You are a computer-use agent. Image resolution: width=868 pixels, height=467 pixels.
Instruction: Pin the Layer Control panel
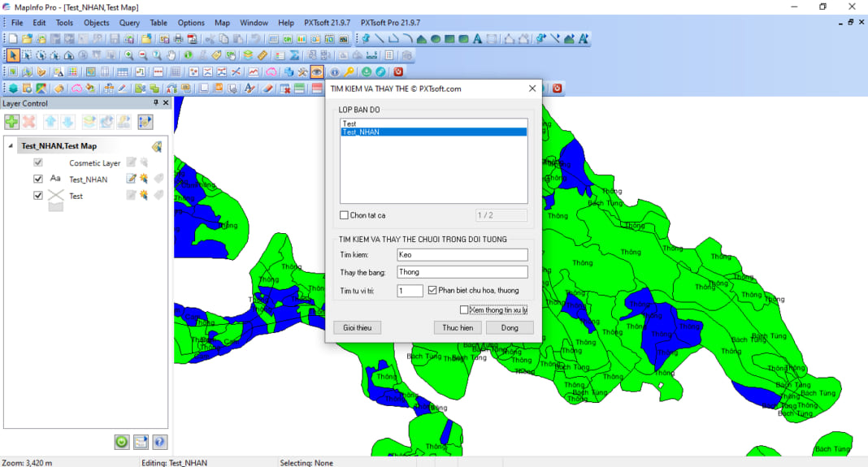pos(155,103)
